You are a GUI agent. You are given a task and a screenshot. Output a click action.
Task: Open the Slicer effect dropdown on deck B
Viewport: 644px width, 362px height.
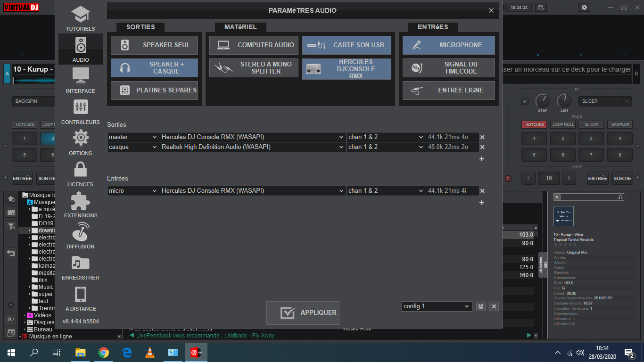pyautogui.click(x=605, y=101)
